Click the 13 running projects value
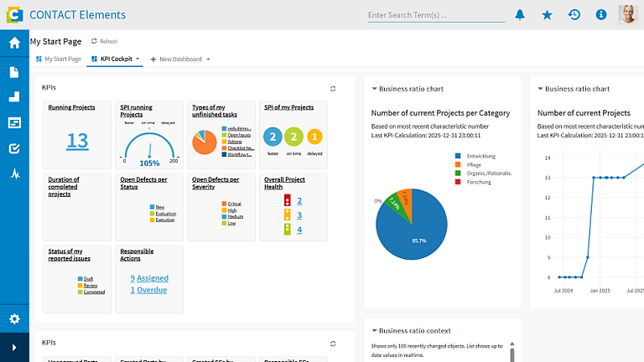This screenshot has width=644, height=362. [x=77, y=141]
